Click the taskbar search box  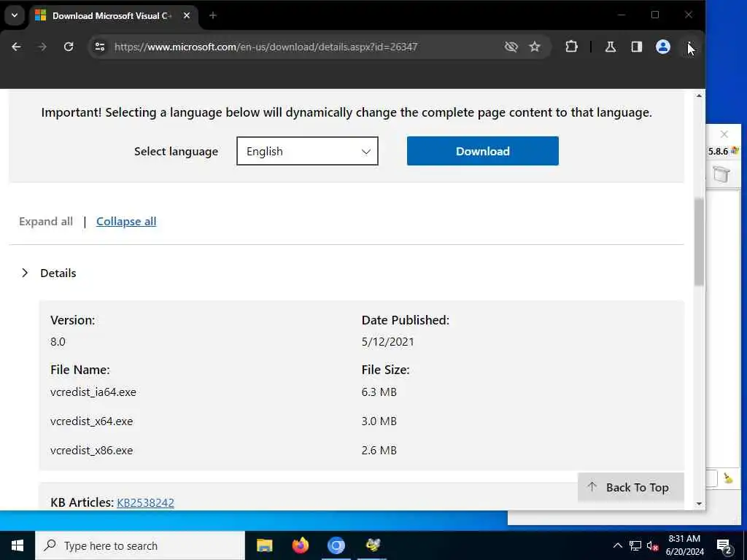[x=140, y=545]
